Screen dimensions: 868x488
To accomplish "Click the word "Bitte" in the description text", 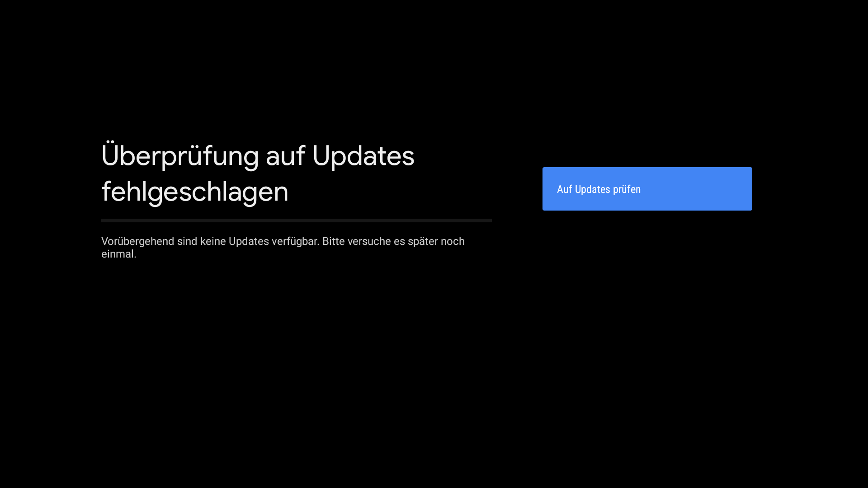I will (334, 241).
